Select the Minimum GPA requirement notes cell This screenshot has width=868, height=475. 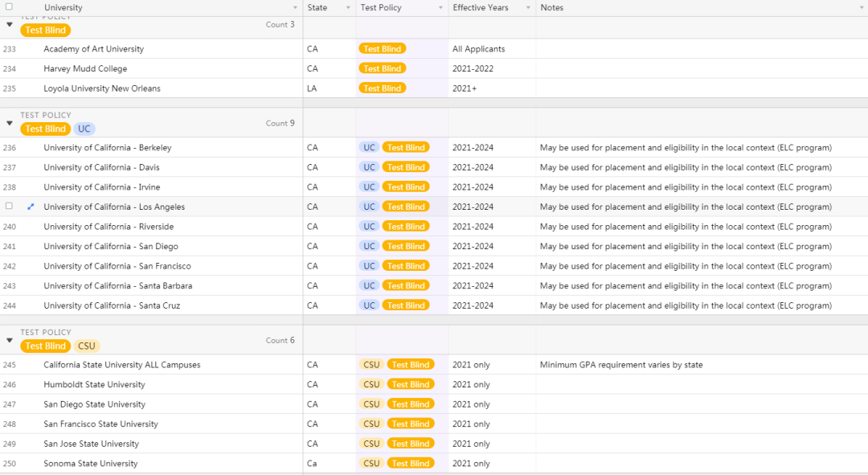[x=702, y=365]
